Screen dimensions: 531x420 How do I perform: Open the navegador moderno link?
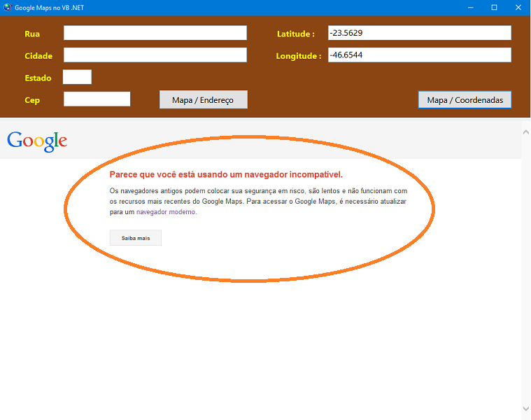(167, 212)
